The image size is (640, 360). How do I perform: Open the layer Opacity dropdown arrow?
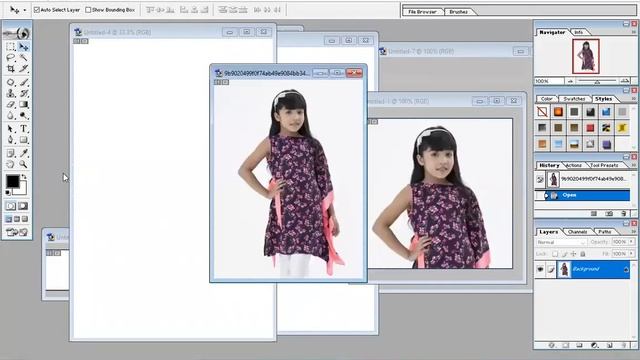631,242
